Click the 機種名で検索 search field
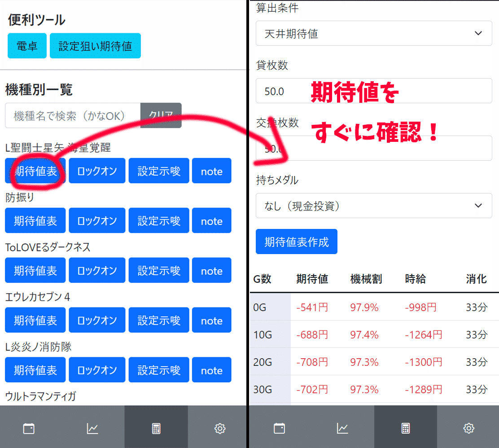 click(72, 116)
